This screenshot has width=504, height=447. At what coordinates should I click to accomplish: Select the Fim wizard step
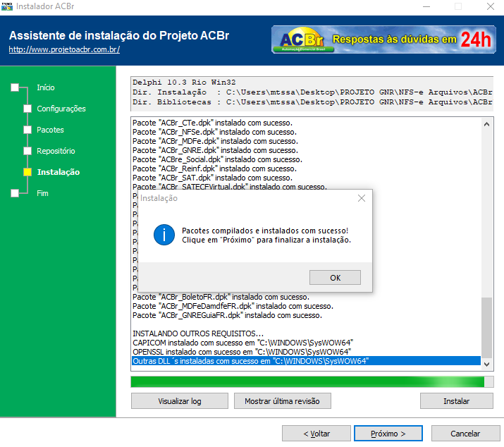pyautogui.click(x=42, y=193)
